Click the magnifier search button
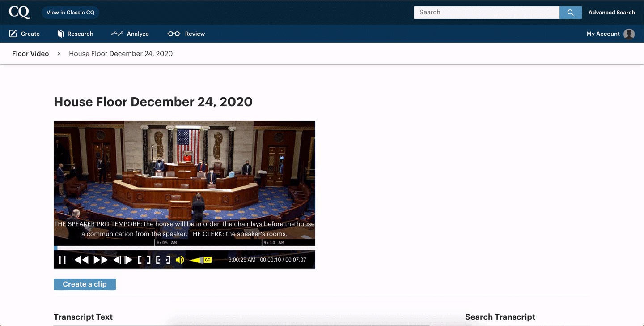The height and width of the screenshot is (326, 644). (571, 13)
